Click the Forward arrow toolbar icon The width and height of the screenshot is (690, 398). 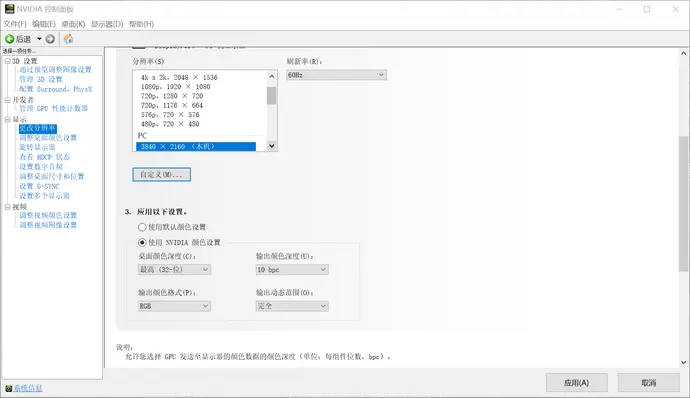[50, 39]
